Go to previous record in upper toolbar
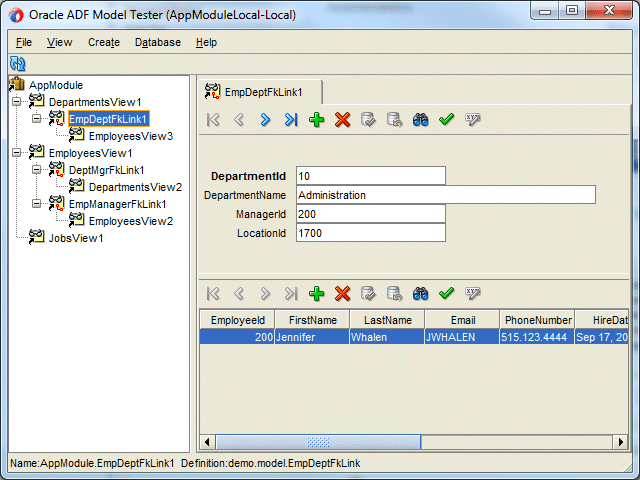The width and height of the screenshot is (640, 480). click(x=239, y=120)
